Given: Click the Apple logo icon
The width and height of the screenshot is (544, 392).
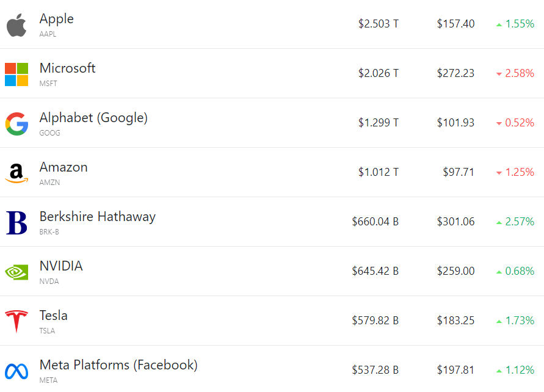Looking at the screenshot, I should 16,25.
